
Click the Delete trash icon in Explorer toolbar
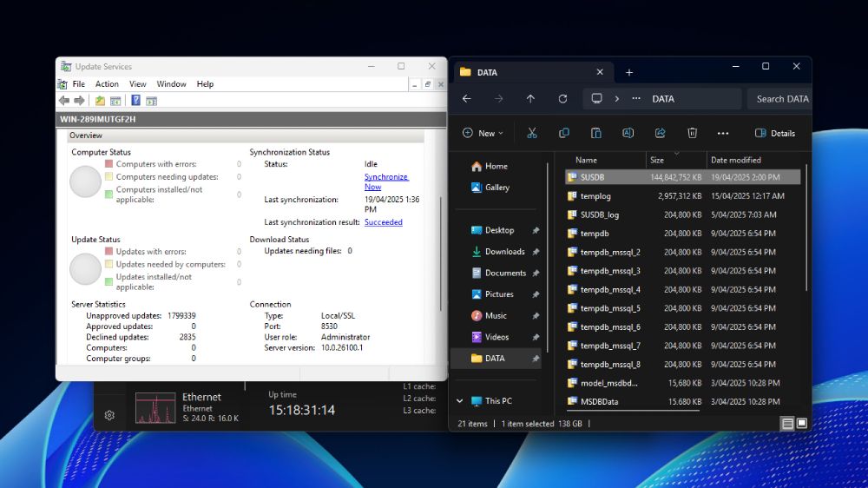tap(692, 133)
